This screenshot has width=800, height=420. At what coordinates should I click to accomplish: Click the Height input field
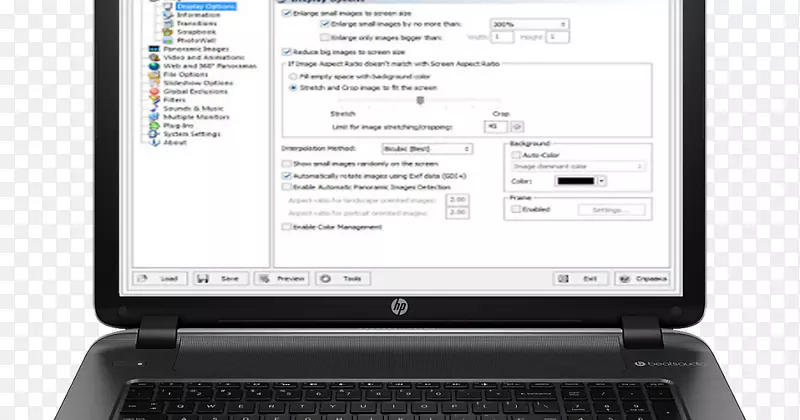coord(557,37)
